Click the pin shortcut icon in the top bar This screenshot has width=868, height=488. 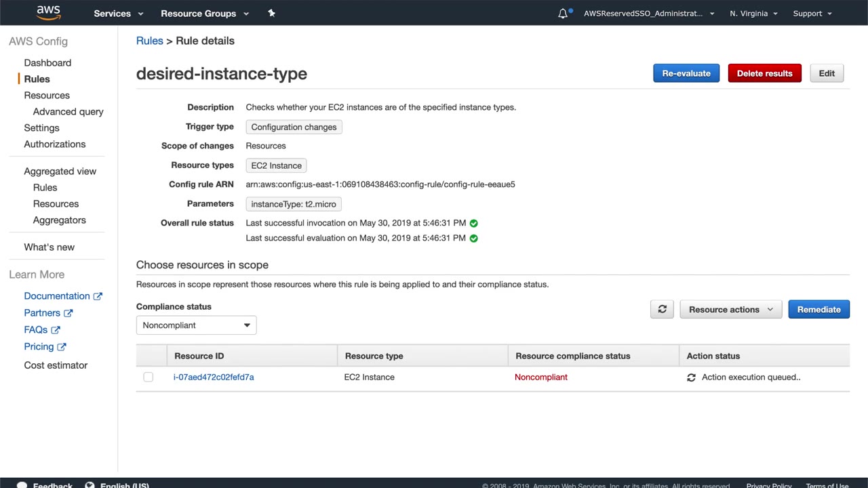click(x=271, y=13)
